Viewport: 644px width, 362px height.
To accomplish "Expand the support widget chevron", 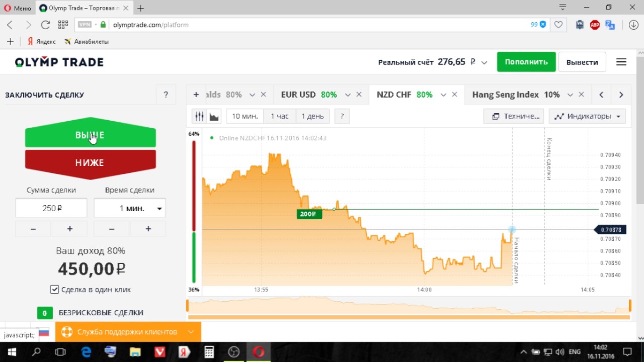I will coord(191,332).
